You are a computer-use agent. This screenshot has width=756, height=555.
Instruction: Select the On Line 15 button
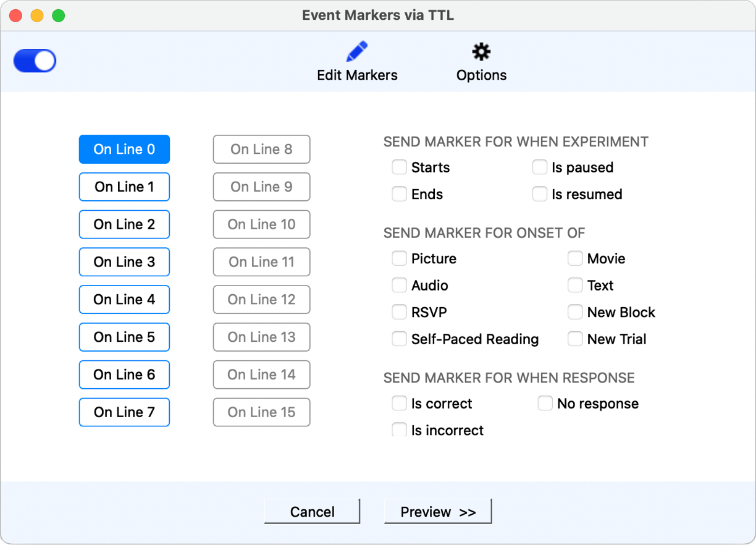pos(261,412)
